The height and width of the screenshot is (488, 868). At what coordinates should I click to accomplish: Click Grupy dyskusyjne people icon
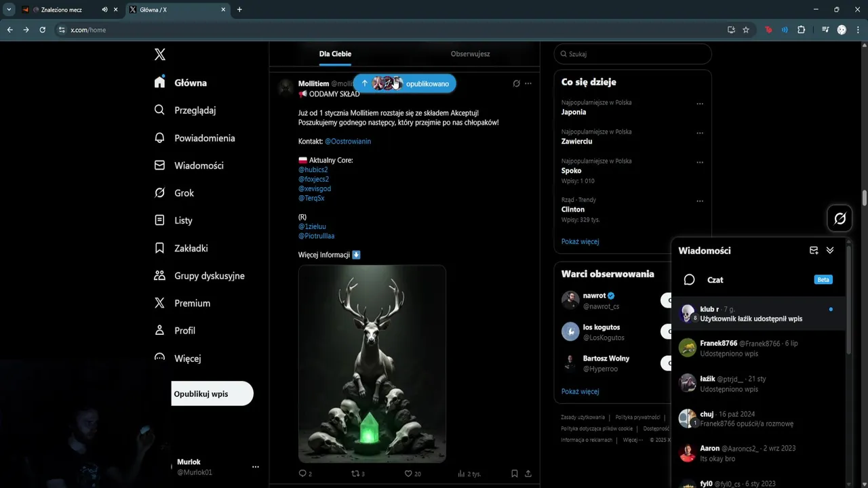coord(159,276)
